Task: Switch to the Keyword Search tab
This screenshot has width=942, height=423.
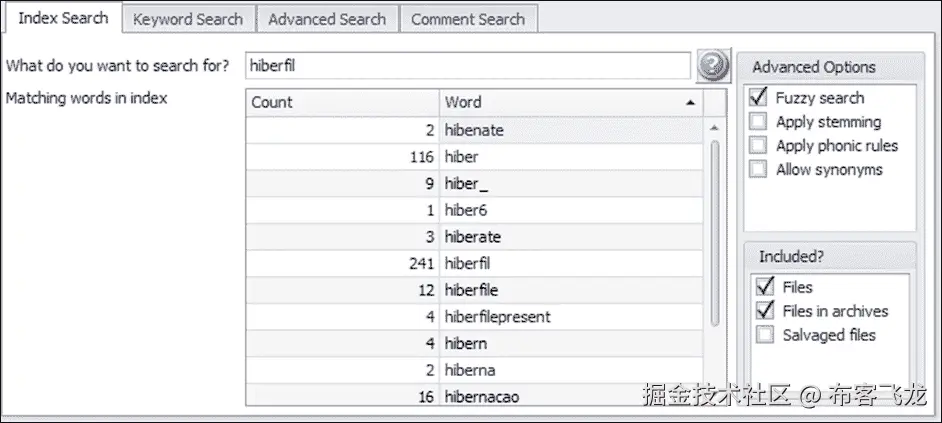Action: click(188, 19)
